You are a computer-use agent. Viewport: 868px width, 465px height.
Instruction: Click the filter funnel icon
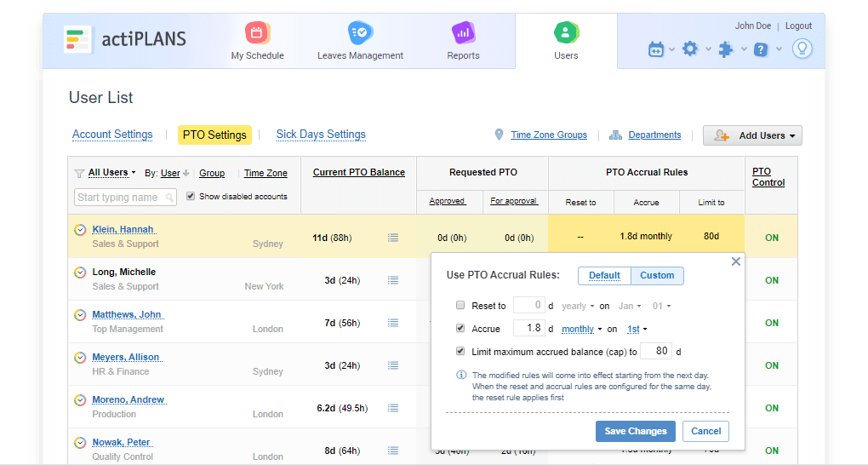[x=79, y=174]
